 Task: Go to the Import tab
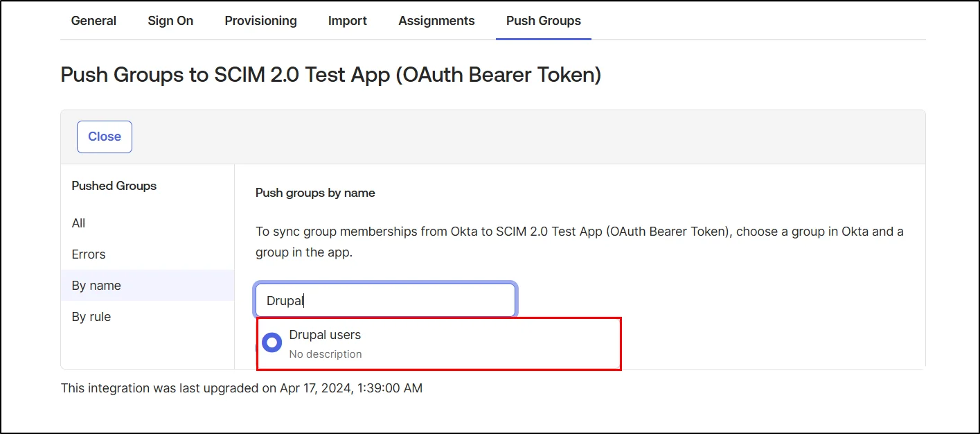point(348,21)
